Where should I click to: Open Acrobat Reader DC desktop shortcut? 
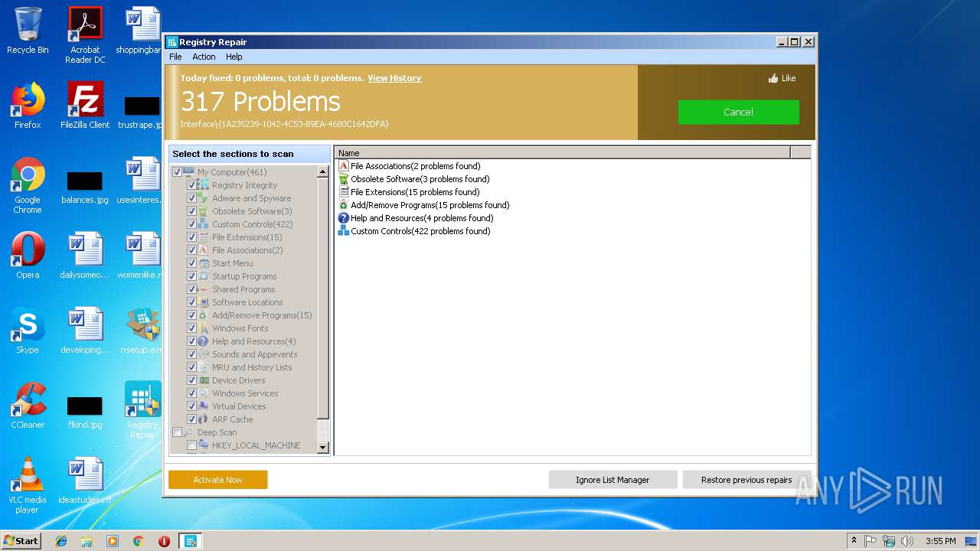tap(85, 35)
